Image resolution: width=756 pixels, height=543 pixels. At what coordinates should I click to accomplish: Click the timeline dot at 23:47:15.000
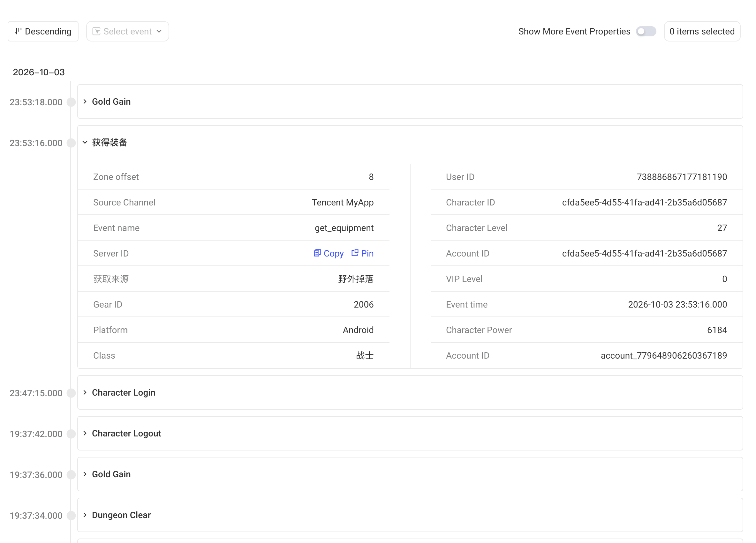click(x=71, y=393)
